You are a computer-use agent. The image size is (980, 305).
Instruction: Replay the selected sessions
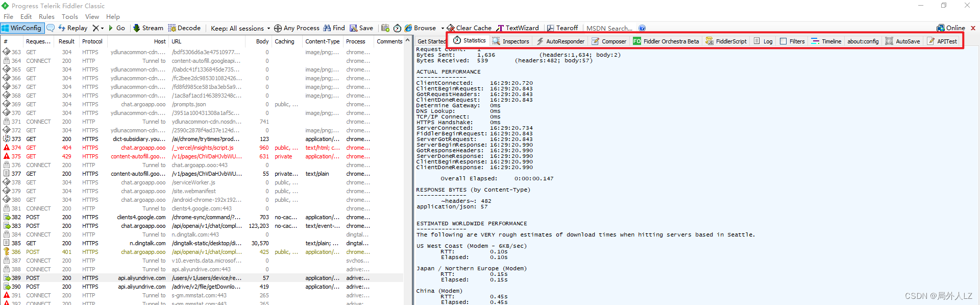click(73, 28)
